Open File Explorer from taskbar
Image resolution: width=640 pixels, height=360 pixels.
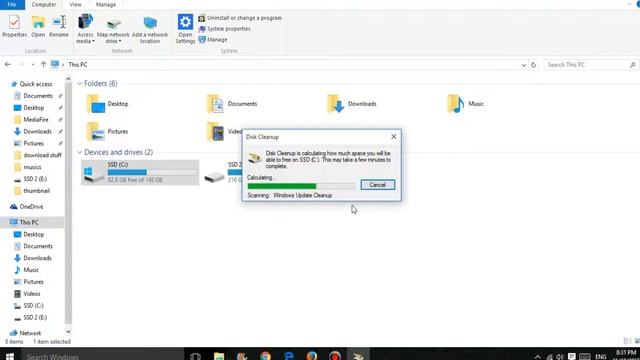[x=219, y=356]
